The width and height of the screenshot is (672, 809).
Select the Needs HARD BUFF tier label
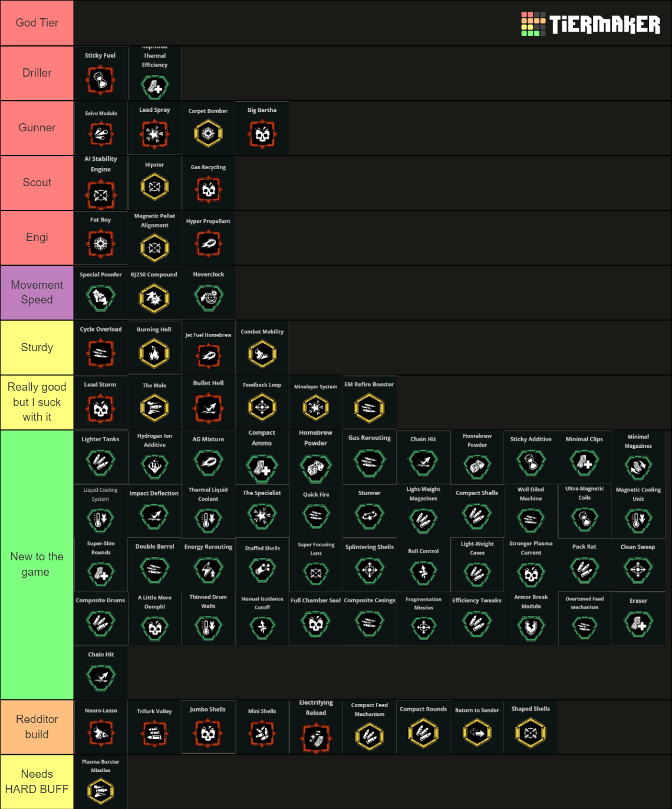37,781
